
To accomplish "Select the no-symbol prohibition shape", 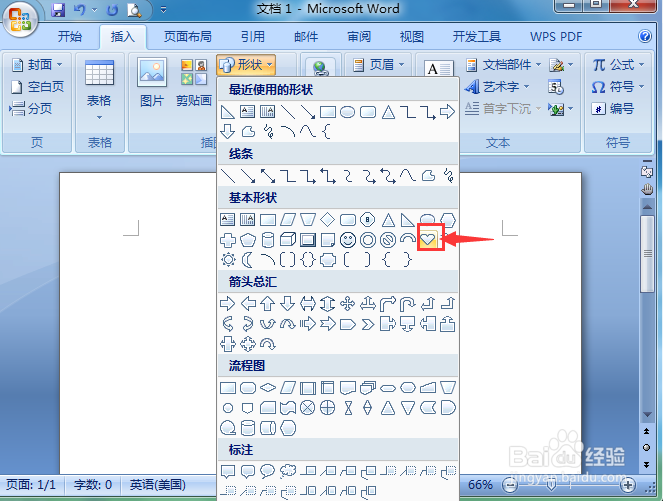I will [388, 240].
